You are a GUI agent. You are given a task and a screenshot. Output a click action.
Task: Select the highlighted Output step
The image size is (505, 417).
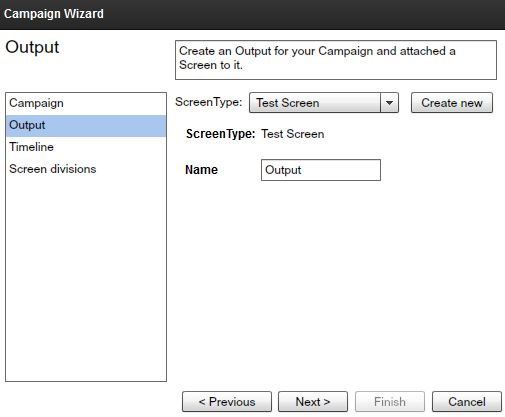click(x=86, y=126)
